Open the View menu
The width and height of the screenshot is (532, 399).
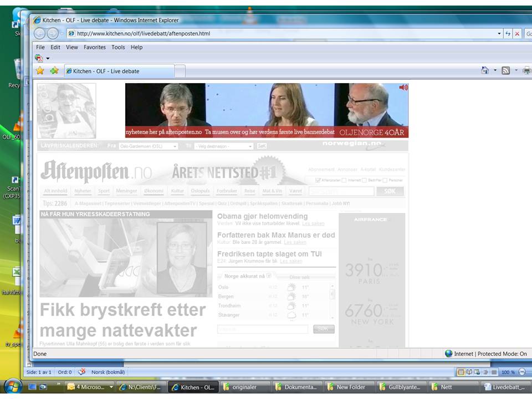(72, 47)
